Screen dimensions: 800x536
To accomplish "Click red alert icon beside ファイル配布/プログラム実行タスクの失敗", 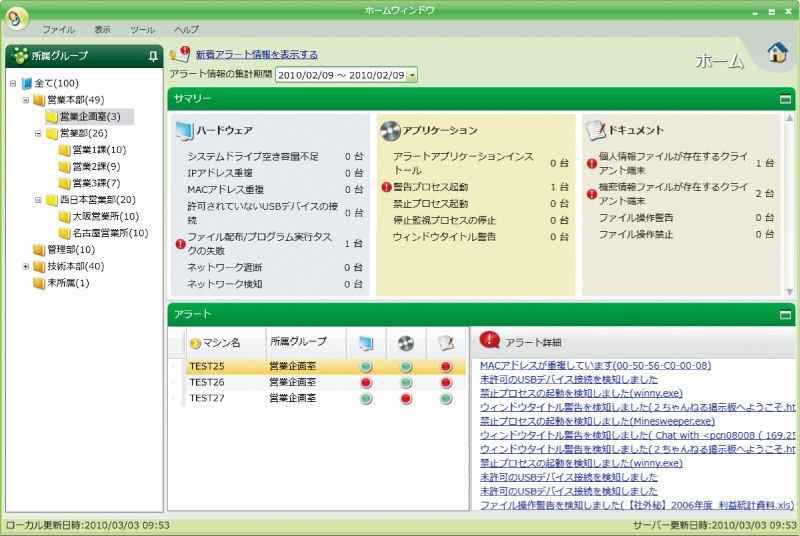I will click(180, 244).
